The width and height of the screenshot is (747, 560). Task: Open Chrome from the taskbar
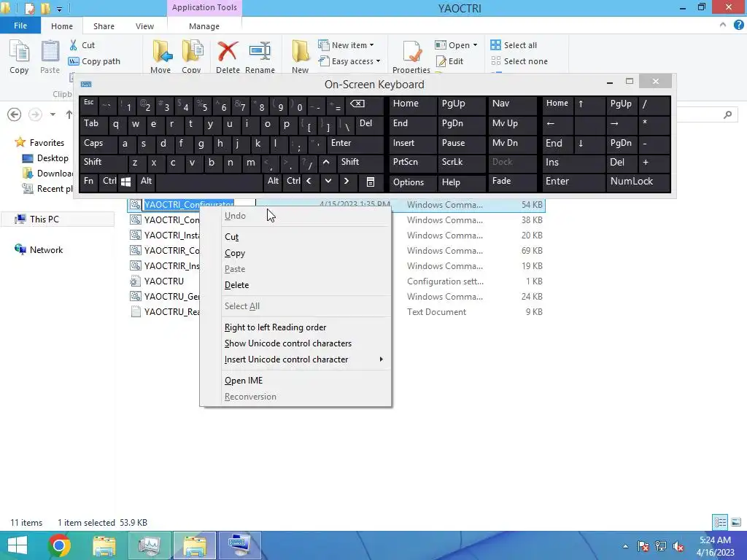pos(59,545)
